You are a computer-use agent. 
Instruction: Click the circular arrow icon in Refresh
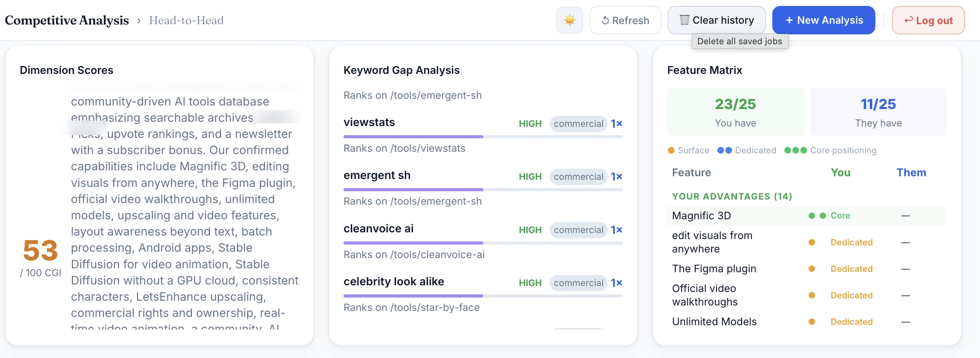click(605, 21)
